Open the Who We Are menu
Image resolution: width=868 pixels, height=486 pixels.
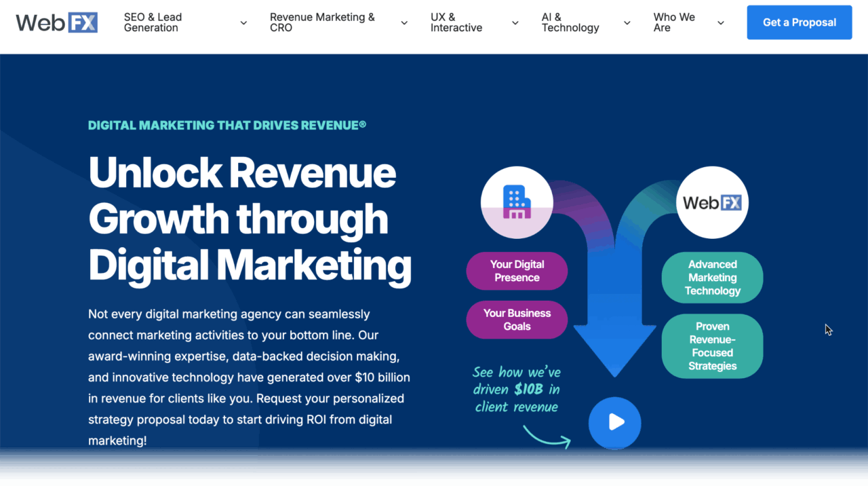point(673,22)
